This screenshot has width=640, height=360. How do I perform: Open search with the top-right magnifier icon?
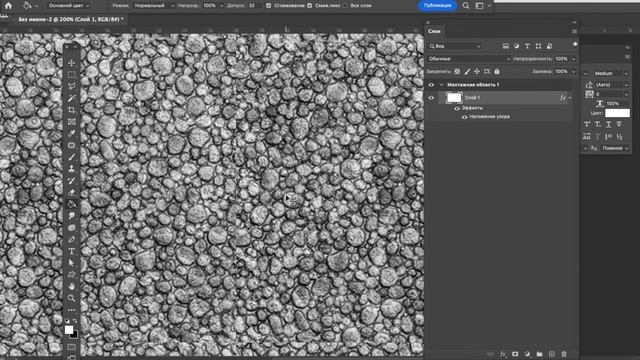point(466,6)
